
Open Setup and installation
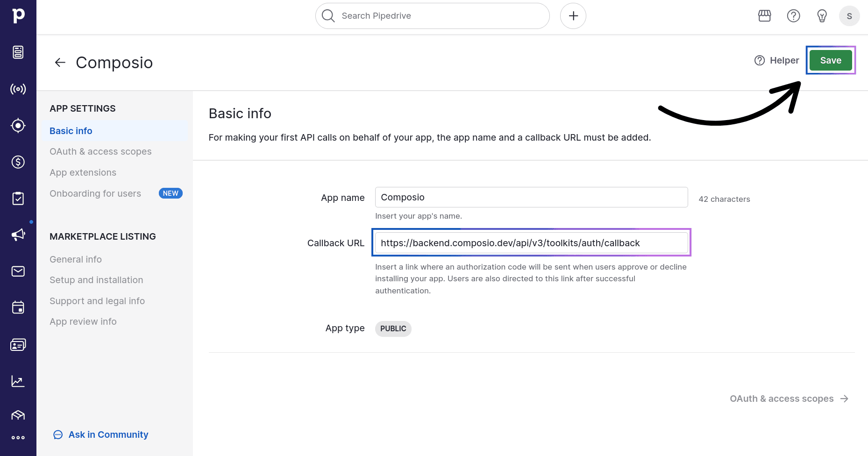[x=96, y=280]
